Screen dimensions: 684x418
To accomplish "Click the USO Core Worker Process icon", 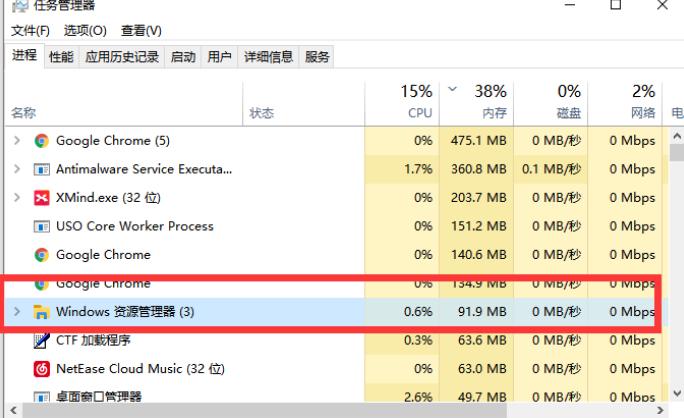I will tap(42, 226).
